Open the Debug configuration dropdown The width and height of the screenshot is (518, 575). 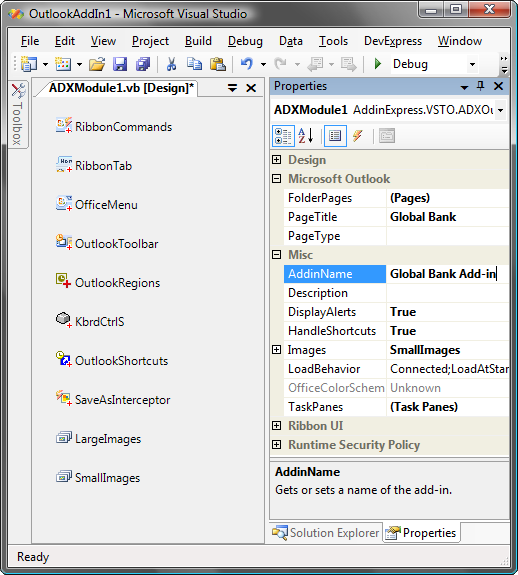(473, 65)
